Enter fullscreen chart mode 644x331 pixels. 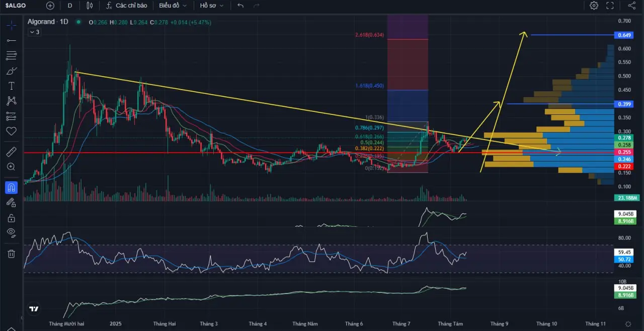pyautogui.click(x=610, y=6)
